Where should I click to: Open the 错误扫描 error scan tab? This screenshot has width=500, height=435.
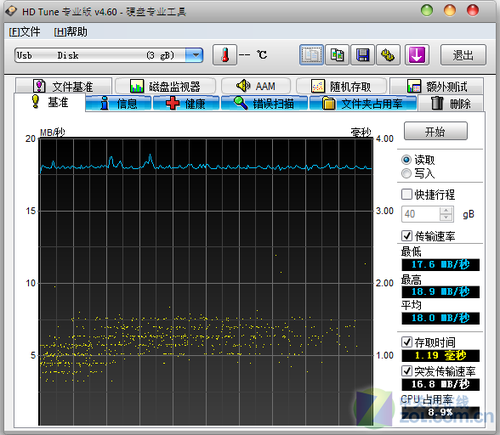[x=264, y=103]
